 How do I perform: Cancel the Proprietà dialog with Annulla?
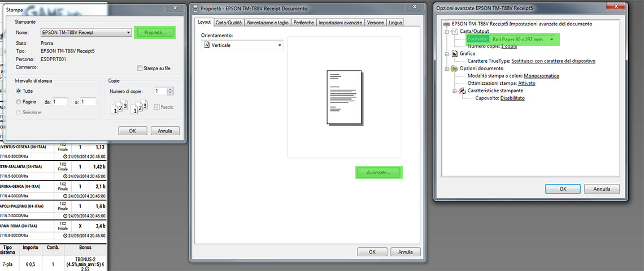pyautogui.click(x=405, y=252)
